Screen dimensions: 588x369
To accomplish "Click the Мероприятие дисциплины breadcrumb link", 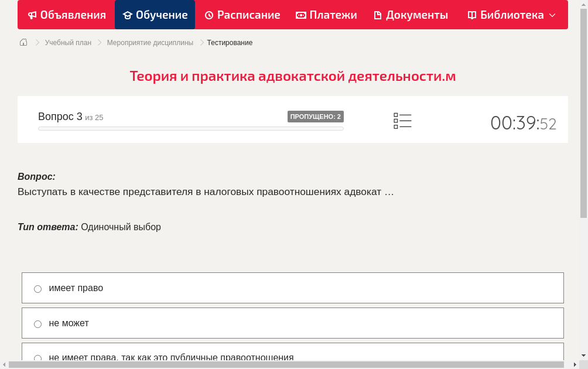I will coord(149,42).
